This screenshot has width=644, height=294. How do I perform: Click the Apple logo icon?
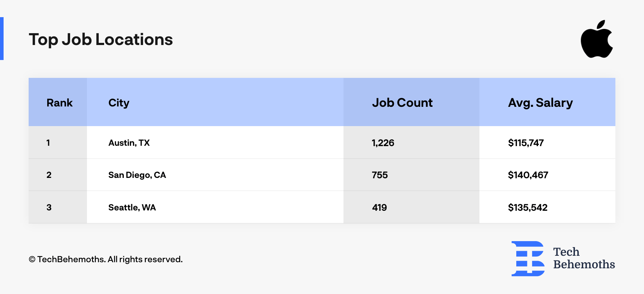[597, 39]
